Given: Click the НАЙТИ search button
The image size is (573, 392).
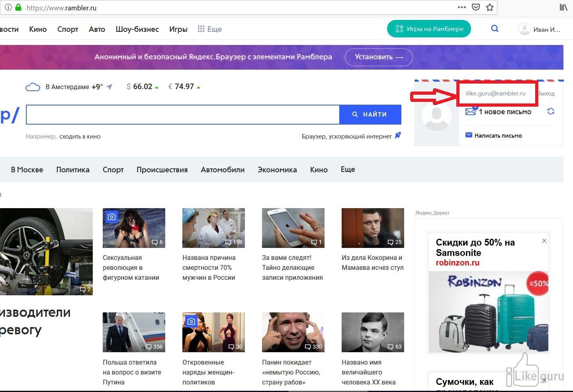Looking at the screenshot, I should [370, 115].
